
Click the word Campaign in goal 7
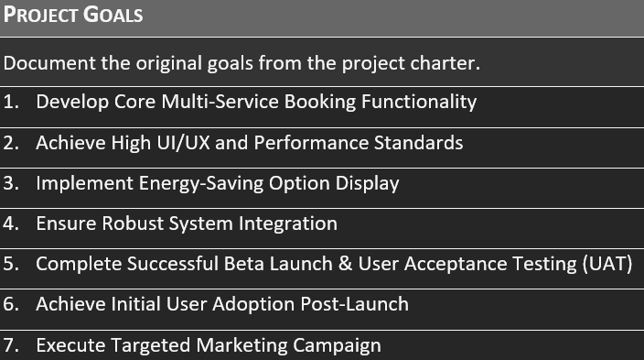click(337, 345)
